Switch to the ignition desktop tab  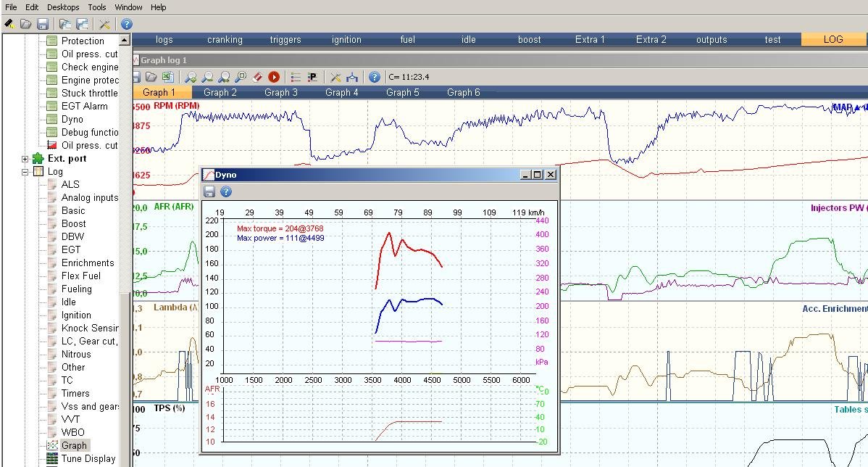click(x=346, y=40)
